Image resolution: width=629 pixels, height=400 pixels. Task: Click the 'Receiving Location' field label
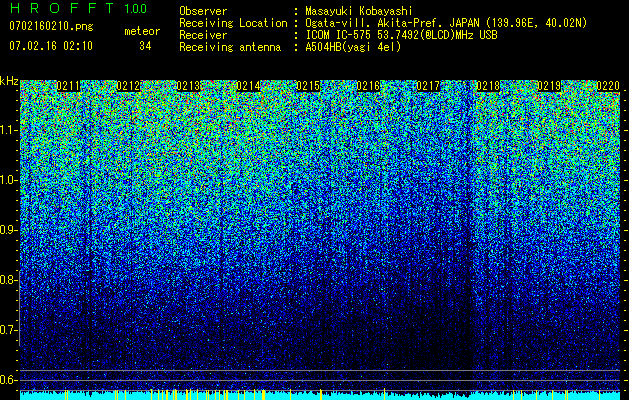233,23
